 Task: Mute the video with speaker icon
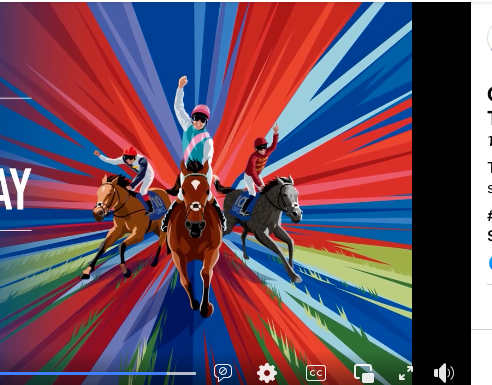444,373
